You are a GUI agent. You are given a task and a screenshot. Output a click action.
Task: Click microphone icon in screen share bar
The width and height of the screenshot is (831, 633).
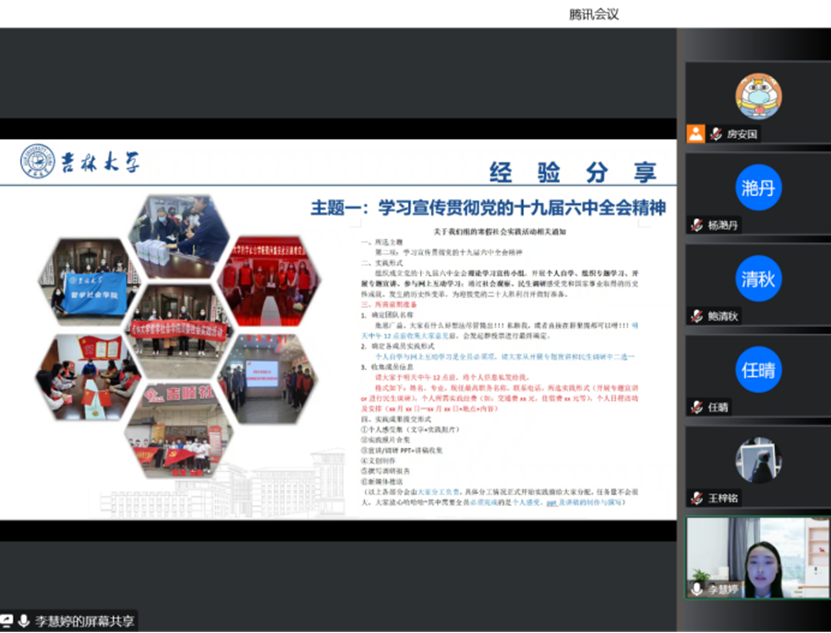point(24,621)
